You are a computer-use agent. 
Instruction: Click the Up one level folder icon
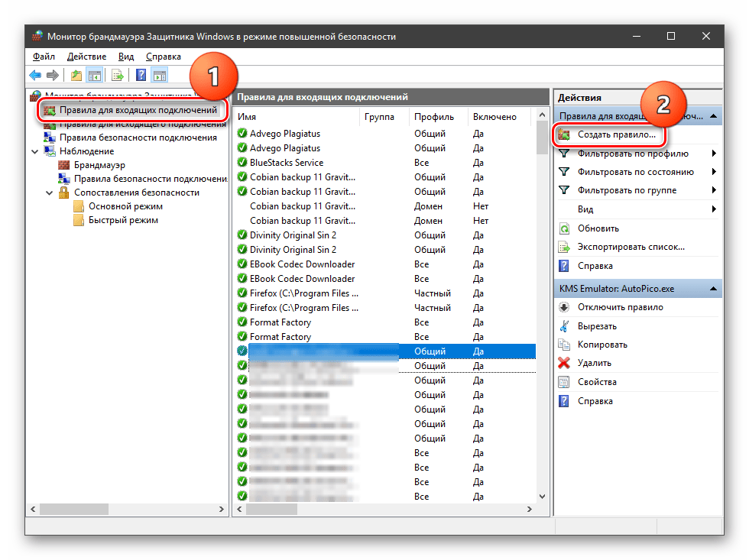point(76,75)
